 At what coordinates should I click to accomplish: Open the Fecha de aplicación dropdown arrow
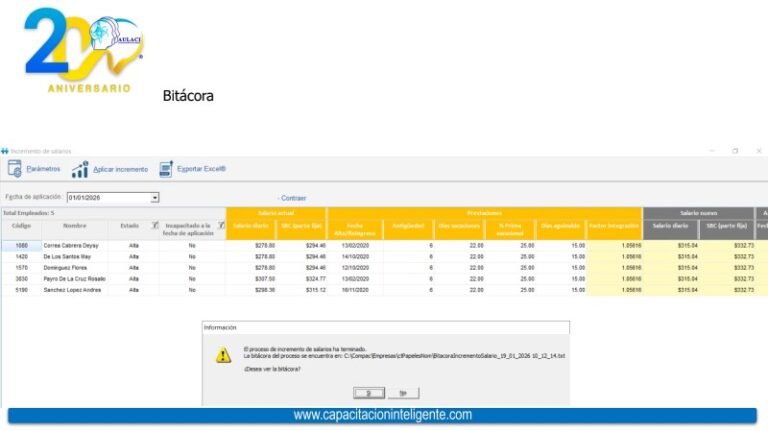(x=155, y=198)
